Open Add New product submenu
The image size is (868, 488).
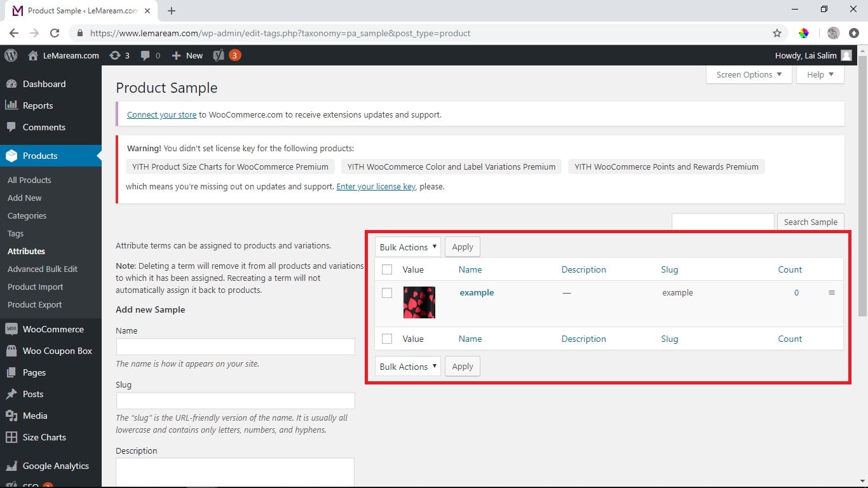(x=25, y=198)
